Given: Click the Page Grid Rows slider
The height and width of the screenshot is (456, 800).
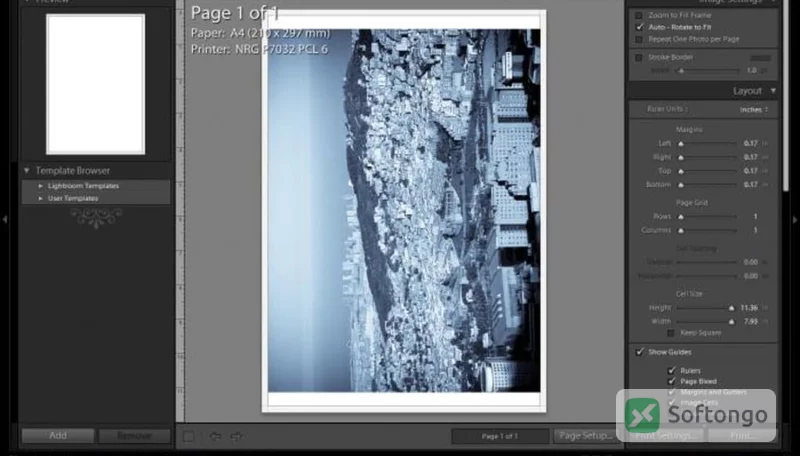Looking at the screenshot, I should pyautogui.click(x=708, y=217).
